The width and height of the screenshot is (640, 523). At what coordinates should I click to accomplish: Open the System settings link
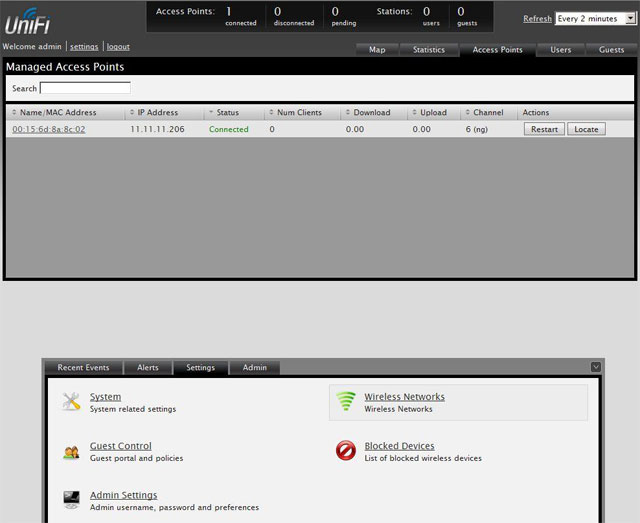[x=105, y=396]
